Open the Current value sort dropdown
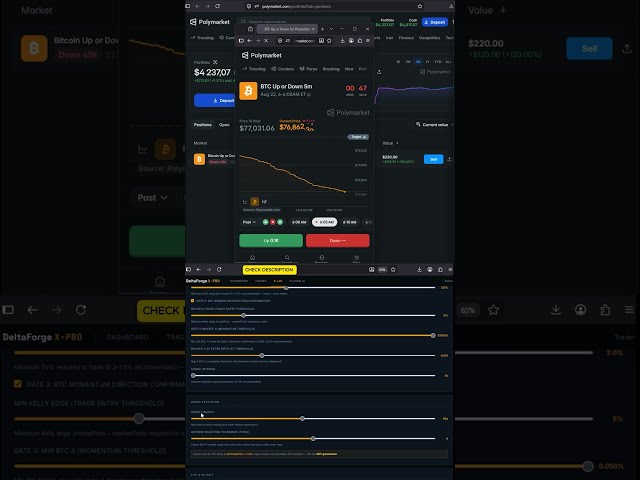Screen dimensions: 640x480 click(435, 124)
